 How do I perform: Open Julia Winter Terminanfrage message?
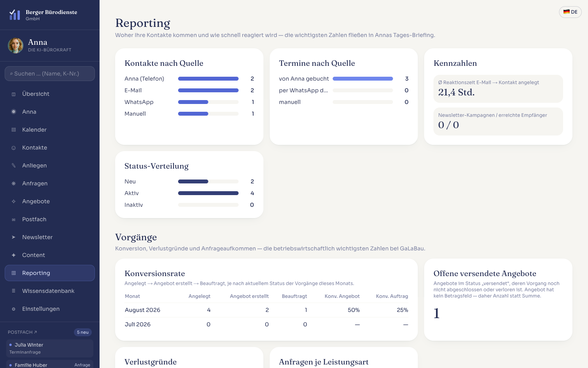[50, 349]
